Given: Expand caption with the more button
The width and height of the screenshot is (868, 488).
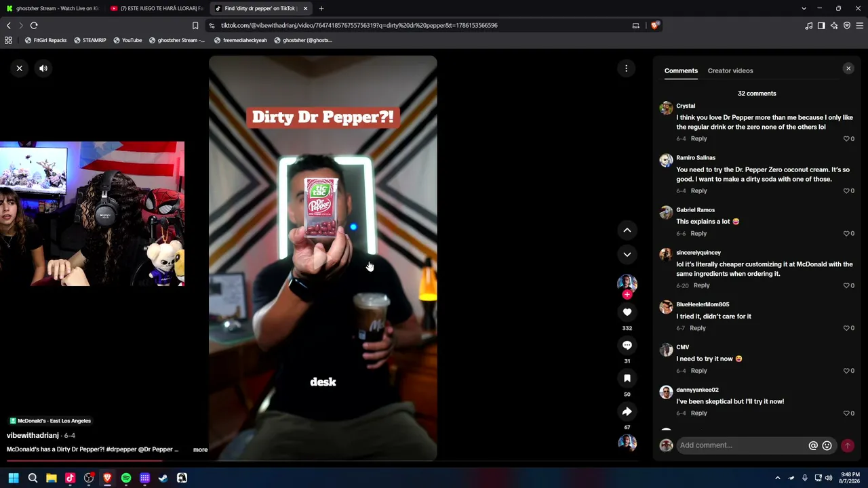Looking at the screenshot, I should tap(200, 450).
